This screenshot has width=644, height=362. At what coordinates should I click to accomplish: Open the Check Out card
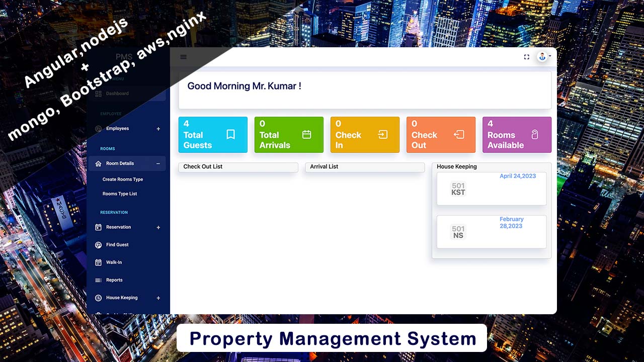click(x=441, y=135)
